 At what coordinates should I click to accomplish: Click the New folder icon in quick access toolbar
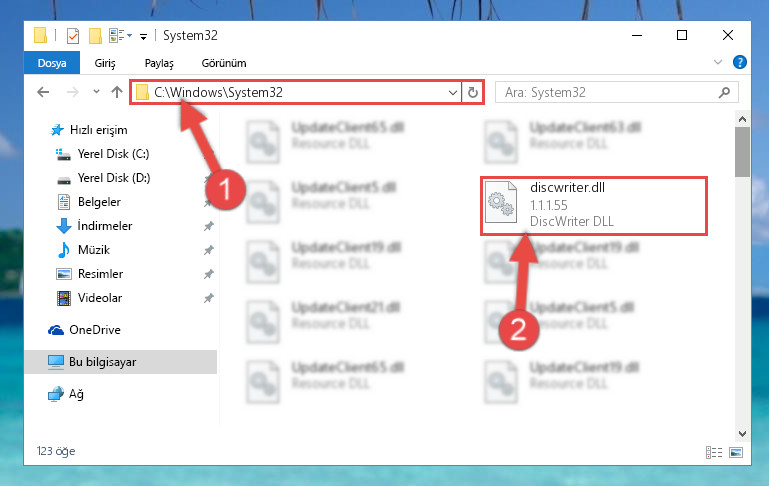click(x=95, y=36)
